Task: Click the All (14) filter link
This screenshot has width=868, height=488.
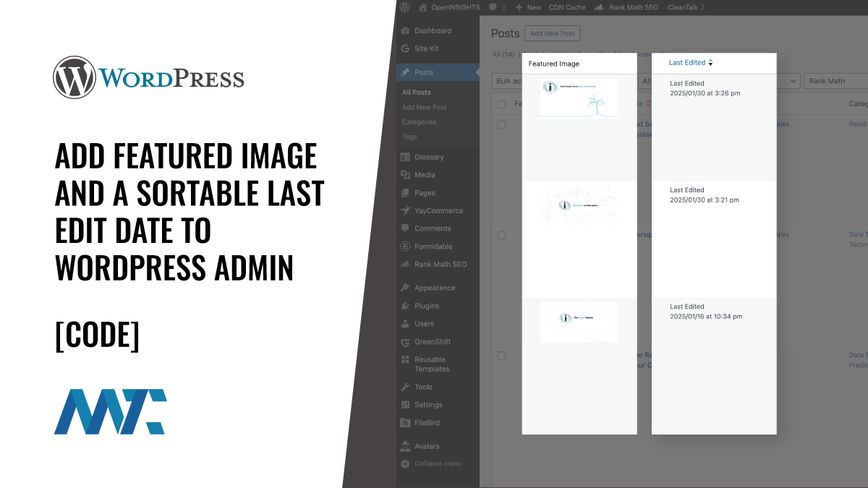Action: tap(503, 54)
